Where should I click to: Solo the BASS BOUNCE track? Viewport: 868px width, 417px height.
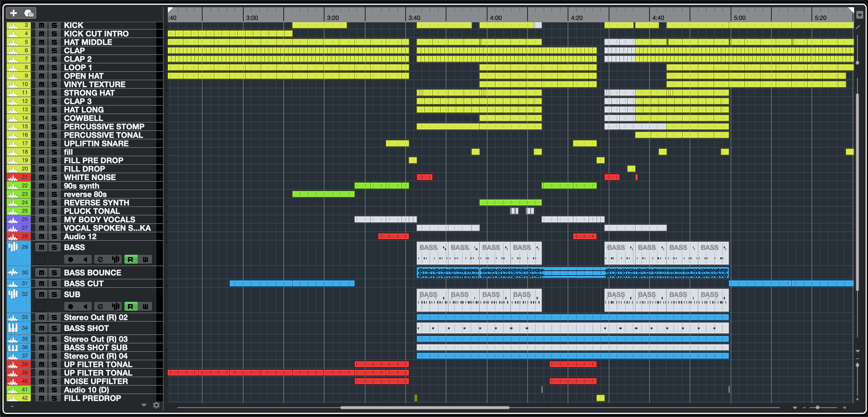pos(54,272)
